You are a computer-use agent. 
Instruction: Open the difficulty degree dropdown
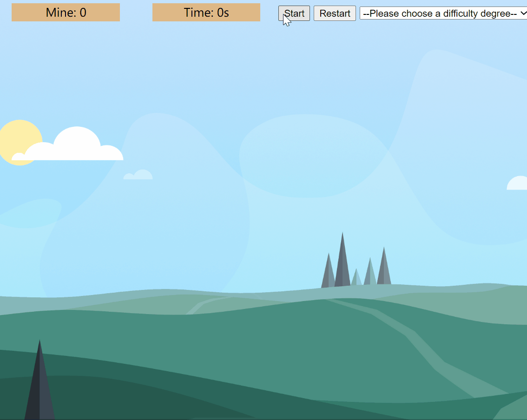(443, 13)
